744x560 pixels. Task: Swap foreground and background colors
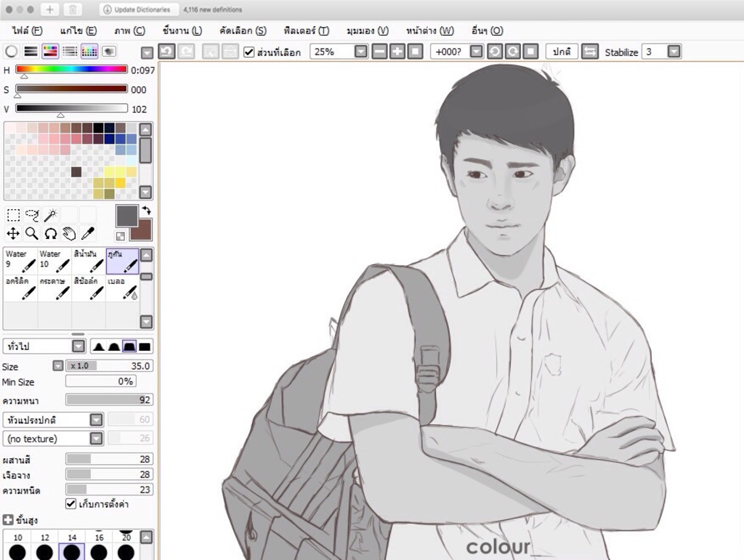click(x=146, y=211)
